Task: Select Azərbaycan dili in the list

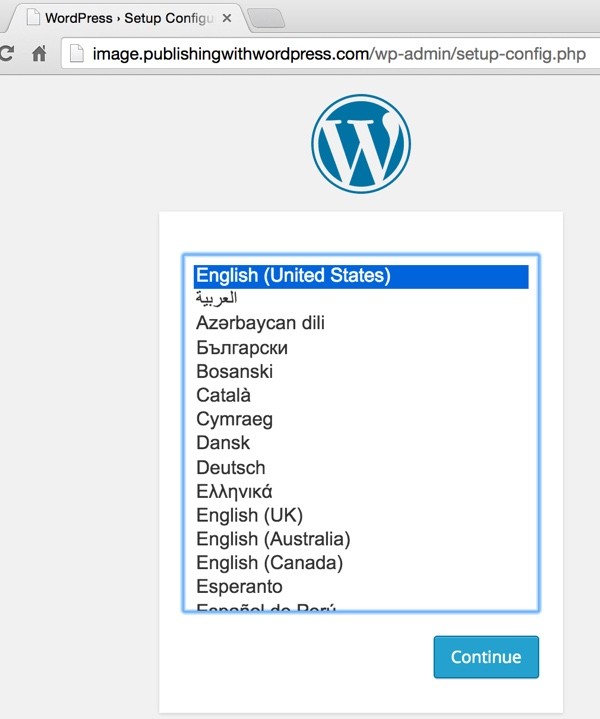Action: (x=361, y=323)
